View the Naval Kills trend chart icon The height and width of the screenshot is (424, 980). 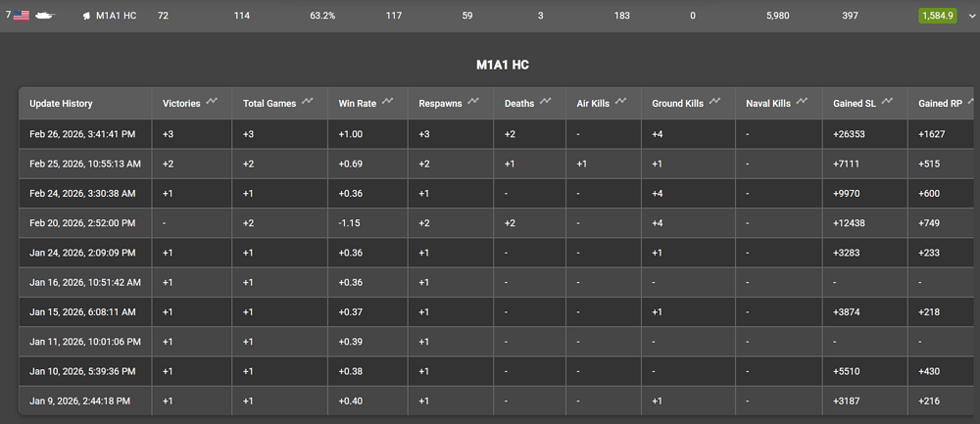click(x=801, y=102)
